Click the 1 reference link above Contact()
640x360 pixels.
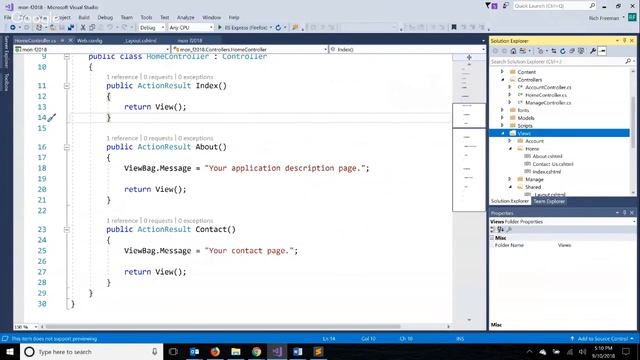[122, 220]
